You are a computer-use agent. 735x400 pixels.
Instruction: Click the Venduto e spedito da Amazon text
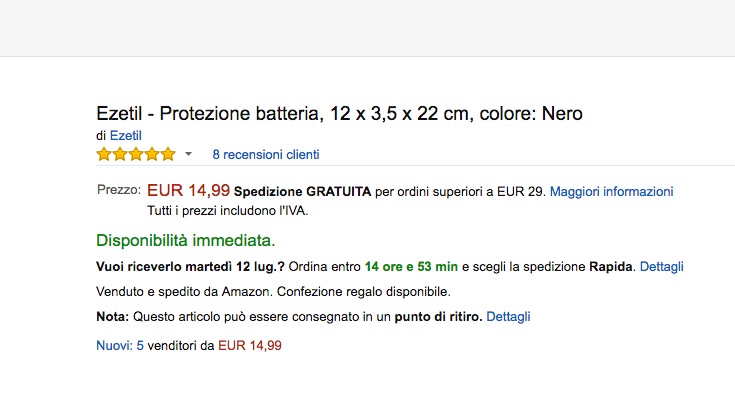click(182, 292)
